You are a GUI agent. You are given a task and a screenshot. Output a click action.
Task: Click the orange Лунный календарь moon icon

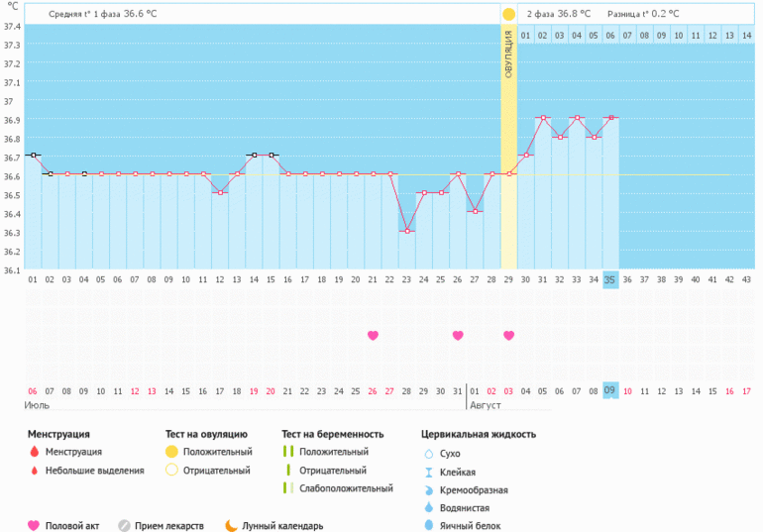pyautogui.click(x=231, y=526)
